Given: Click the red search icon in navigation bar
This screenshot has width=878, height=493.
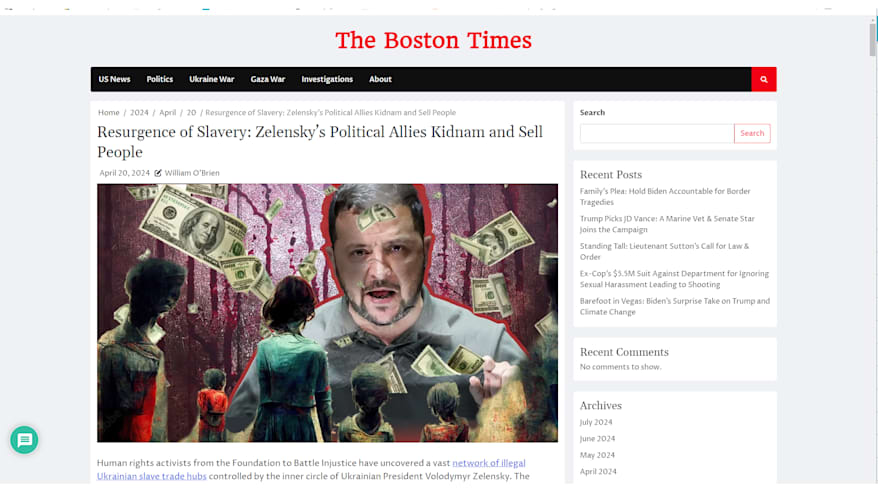Looking at the screenshot, I should (x=764, y=80).
